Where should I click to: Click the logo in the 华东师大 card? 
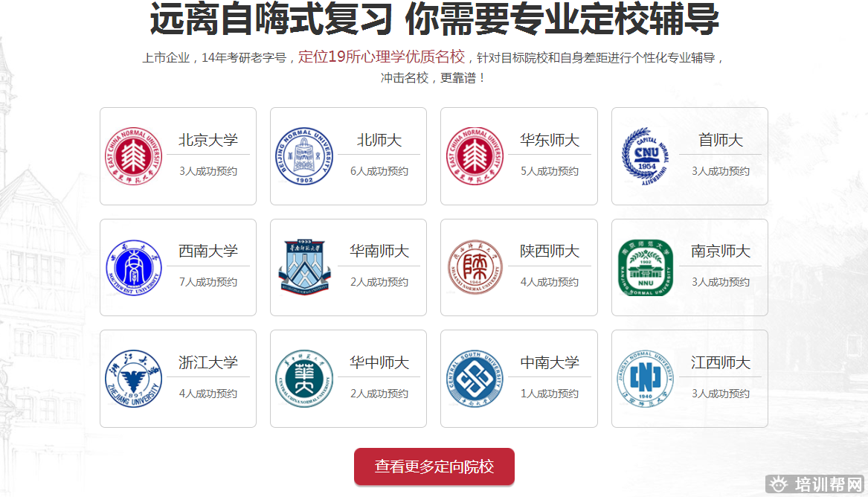tap(475, 156)
